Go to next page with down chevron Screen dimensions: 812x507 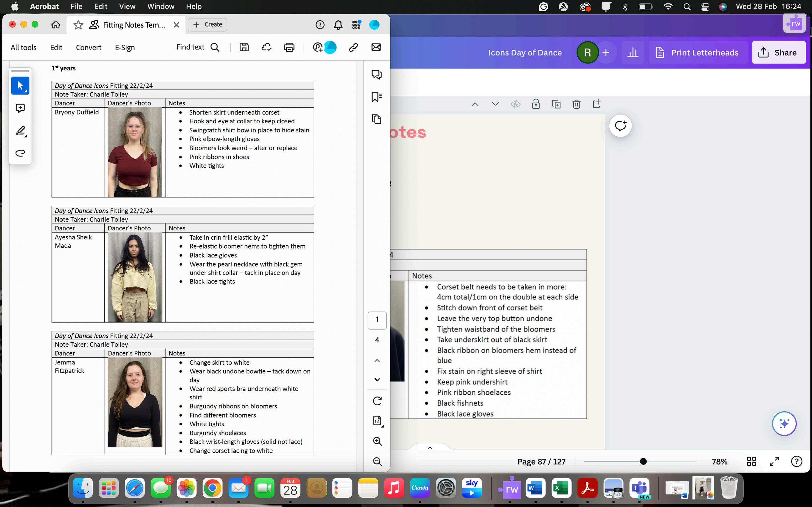377,380
